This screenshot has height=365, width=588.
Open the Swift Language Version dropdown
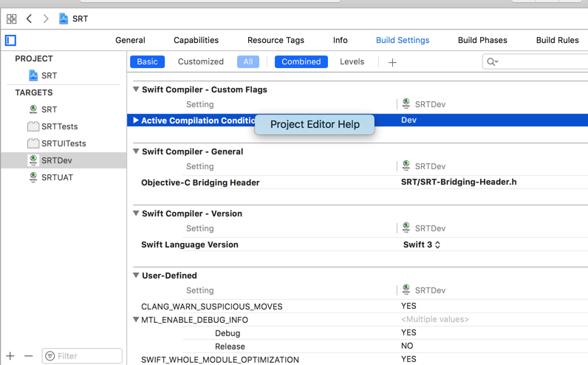[x=422, y=245]
